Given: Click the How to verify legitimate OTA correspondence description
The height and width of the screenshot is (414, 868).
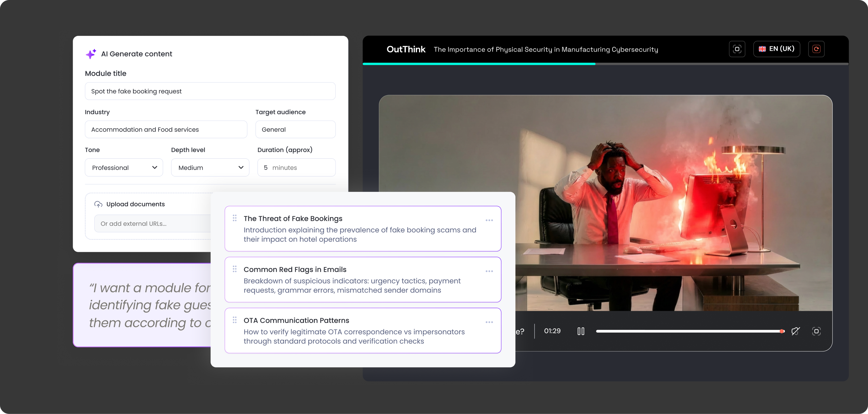Looking at the screenshot, I should tap(354, 336).
